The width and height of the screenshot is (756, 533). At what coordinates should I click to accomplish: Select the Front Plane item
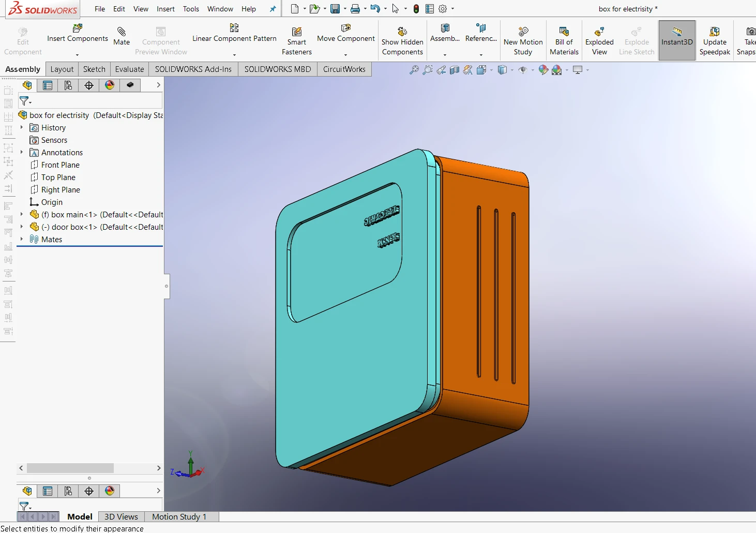pyautogui.click(x=60, y=165)
